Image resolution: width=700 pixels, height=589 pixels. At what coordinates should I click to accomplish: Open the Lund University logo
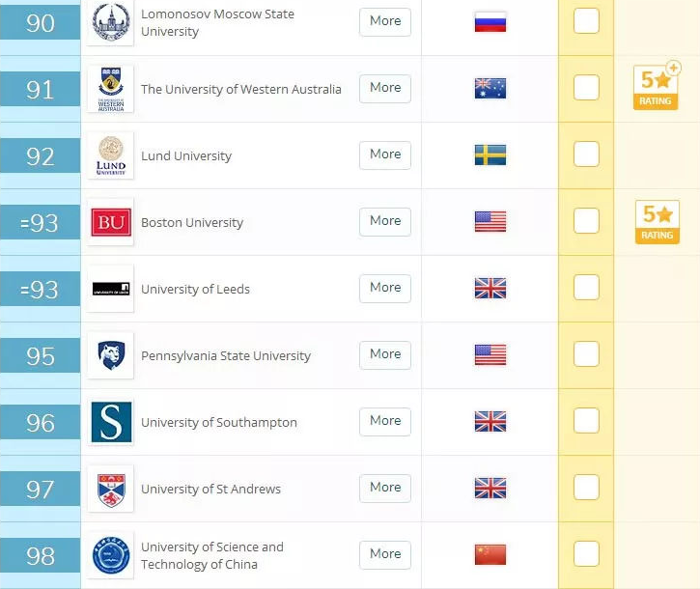[111, 155]
